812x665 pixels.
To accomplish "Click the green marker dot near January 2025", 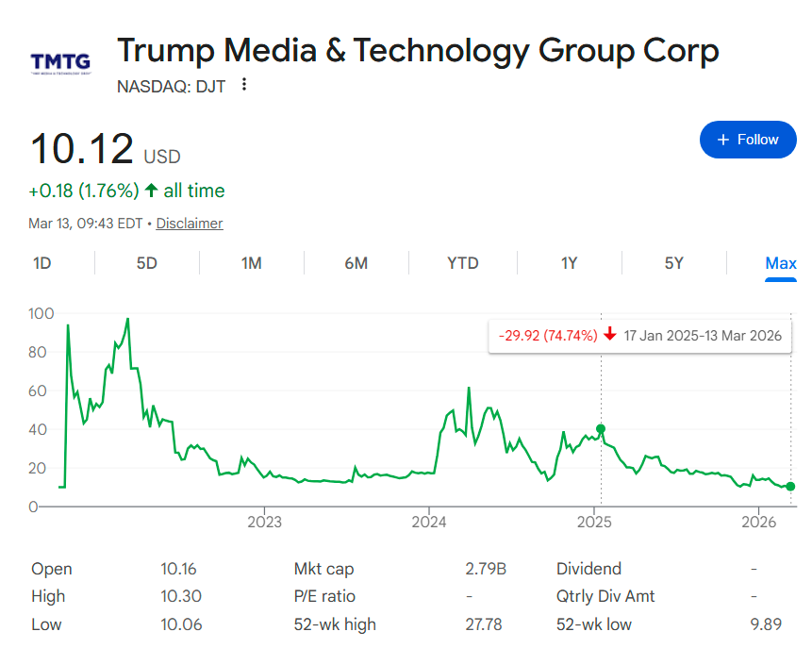I will click(600, 429).
